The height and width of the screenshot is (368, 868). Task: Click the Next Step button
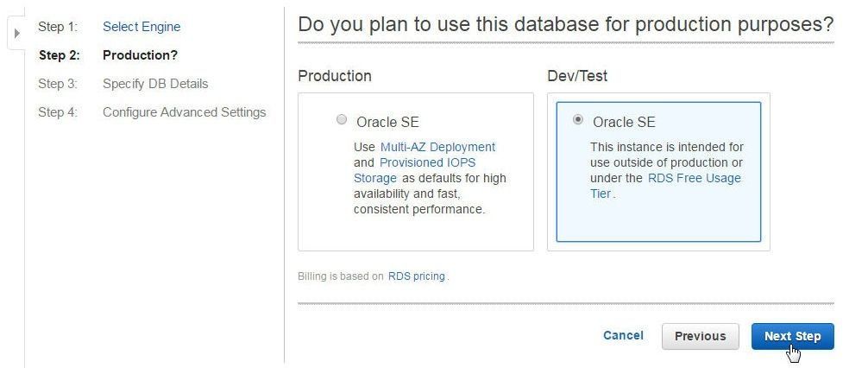pyautogui.click(x=792, y=336)
